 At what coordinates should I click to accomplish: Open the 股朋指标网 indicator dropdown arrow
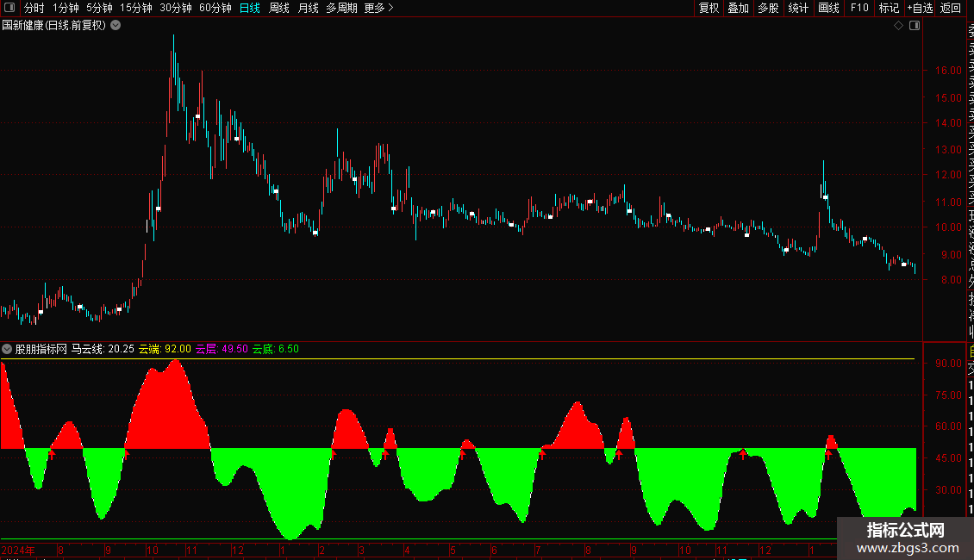click(x=7, y=349)
